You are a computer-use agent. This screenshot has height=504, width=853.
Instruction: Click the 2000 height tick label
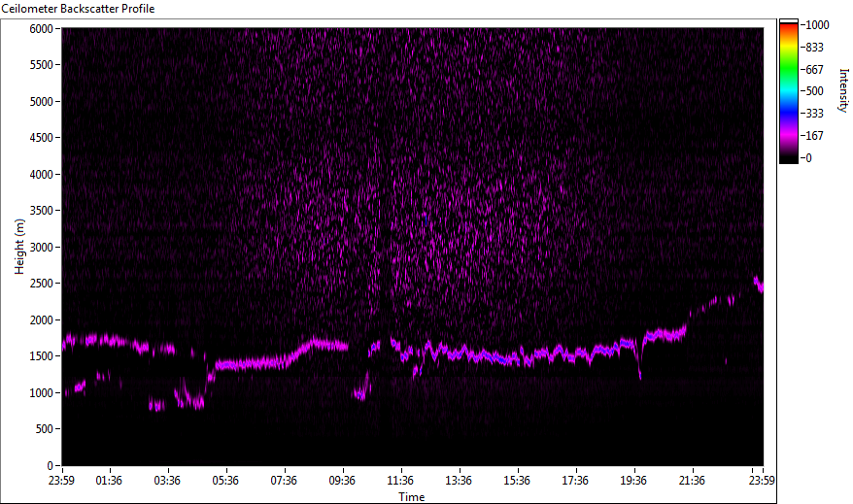tap(42, 320)
